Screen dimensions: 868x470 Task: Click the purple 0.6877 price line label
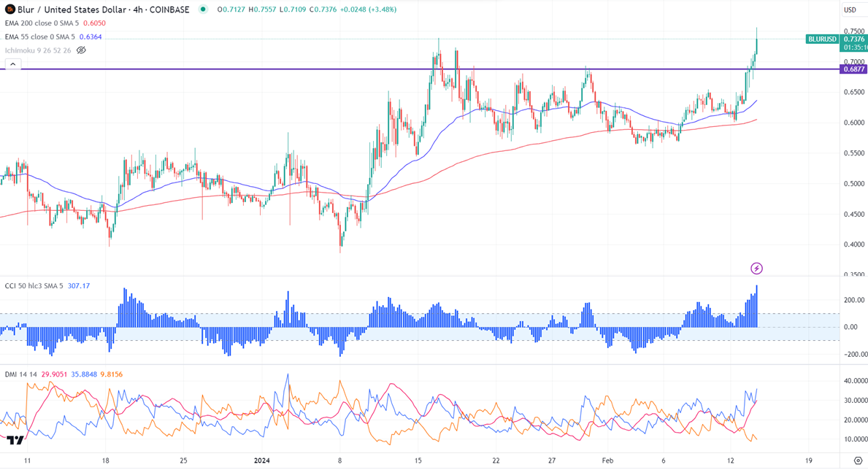[853, 69]
